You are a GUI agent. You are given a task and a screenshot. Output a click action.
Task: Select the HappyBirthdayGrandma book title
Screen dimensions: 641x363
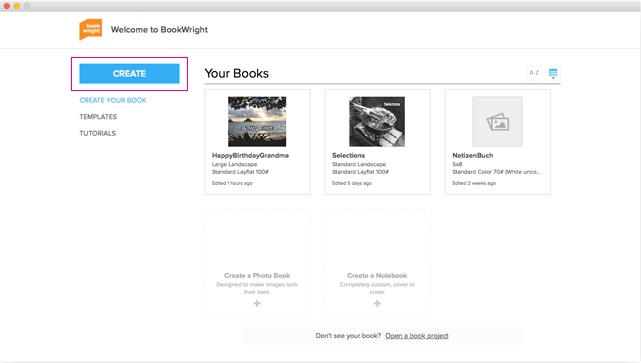click(250, 155)
